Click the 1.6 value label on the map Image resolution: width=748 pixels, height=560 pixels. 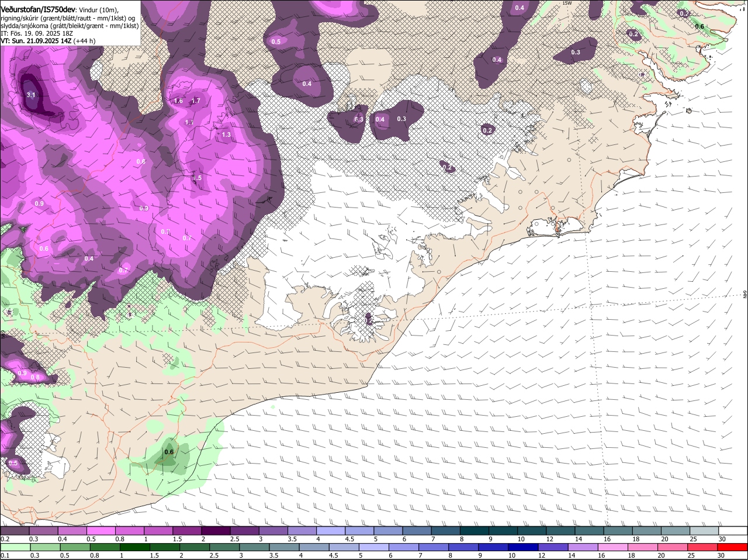pos(179,101)
